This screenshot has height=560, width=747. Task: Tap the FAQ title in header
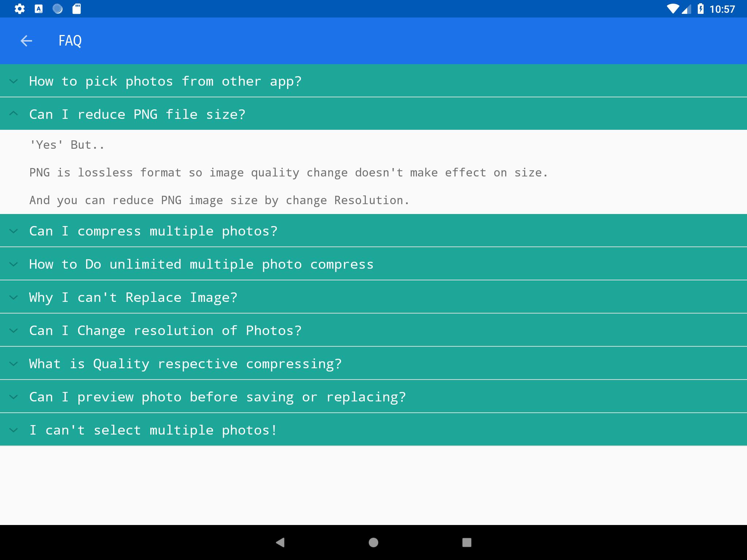(x=70, y=41)
